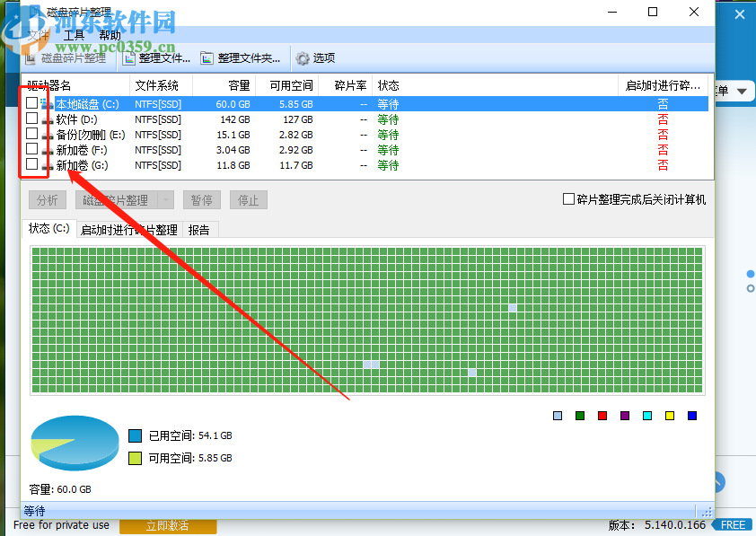
Task: Click the 磁盘碎片整理 defrag button
Action: [117, 200]
